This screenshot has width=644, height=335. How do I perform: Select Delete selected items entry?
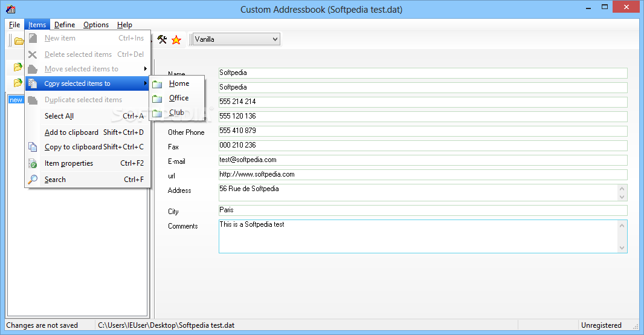pos(88,54)
